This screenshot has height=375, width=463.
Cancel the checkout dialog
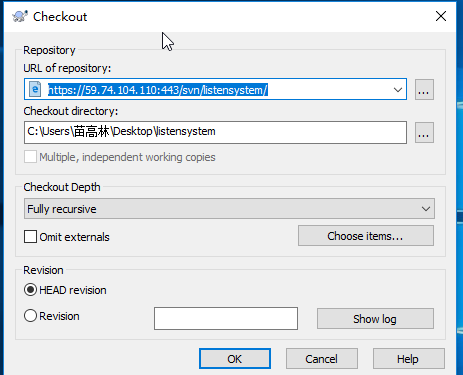pyautogui.click(x=322, y=359)
